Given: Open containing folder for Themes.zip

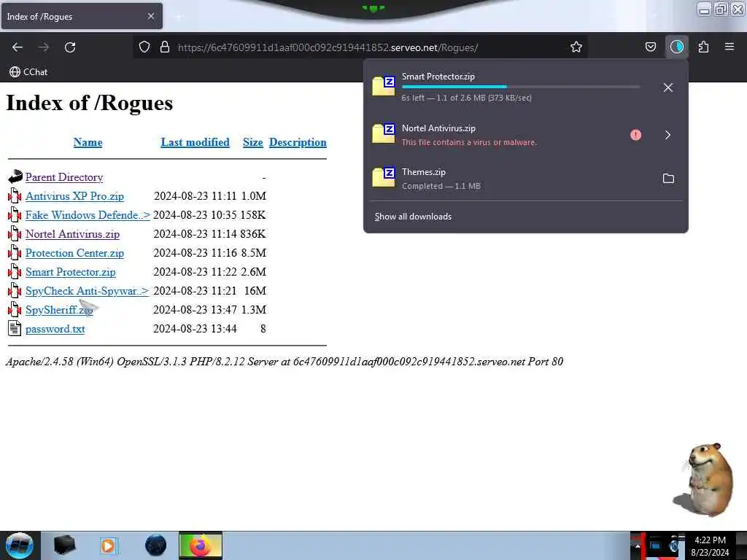Looking at the screenshot, I should point(668,179).
